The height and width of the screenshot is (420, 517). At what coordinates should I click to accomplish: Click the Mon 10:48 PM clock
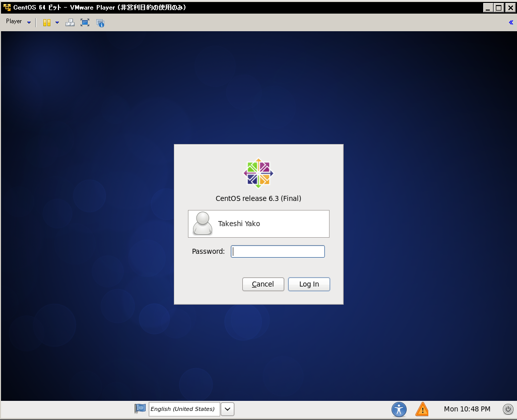pyautogui.click(x=467, y=409)
